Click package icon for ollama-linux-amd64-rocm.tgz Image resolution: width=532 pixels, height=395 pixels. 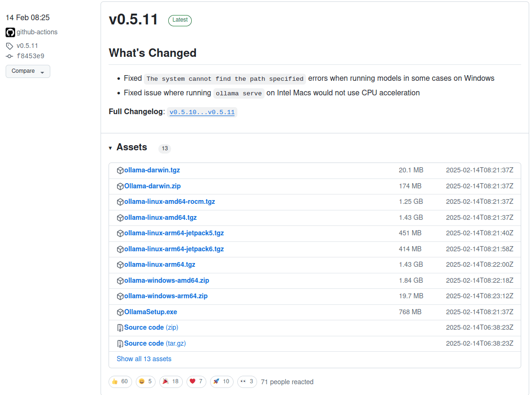(120, 202)
